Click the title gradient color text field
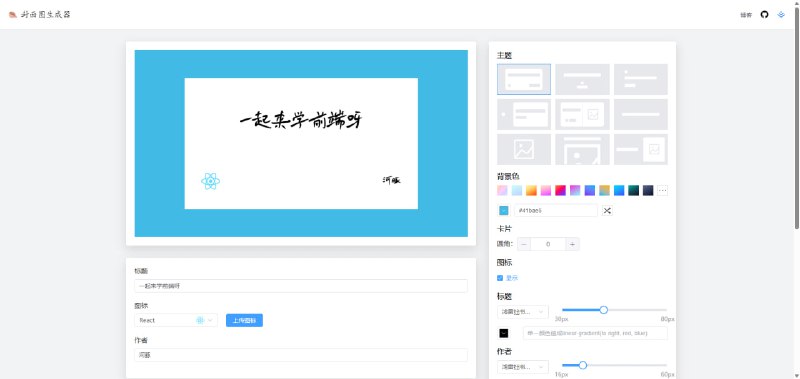800x379 pixels. click(x=595, y=333)
